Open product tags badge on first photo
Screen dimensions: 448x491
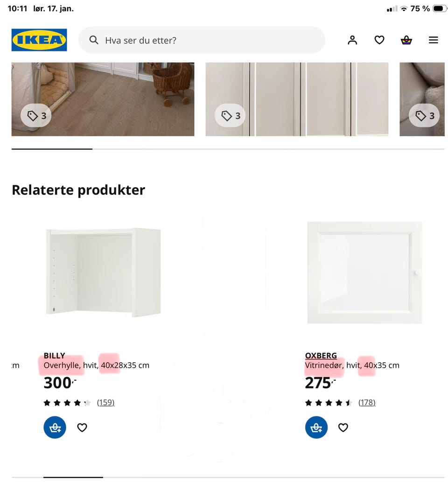tap(36, 116)
